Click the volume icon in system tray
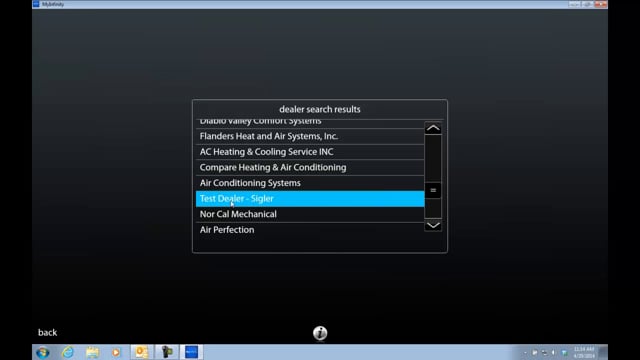 [554, 352]
